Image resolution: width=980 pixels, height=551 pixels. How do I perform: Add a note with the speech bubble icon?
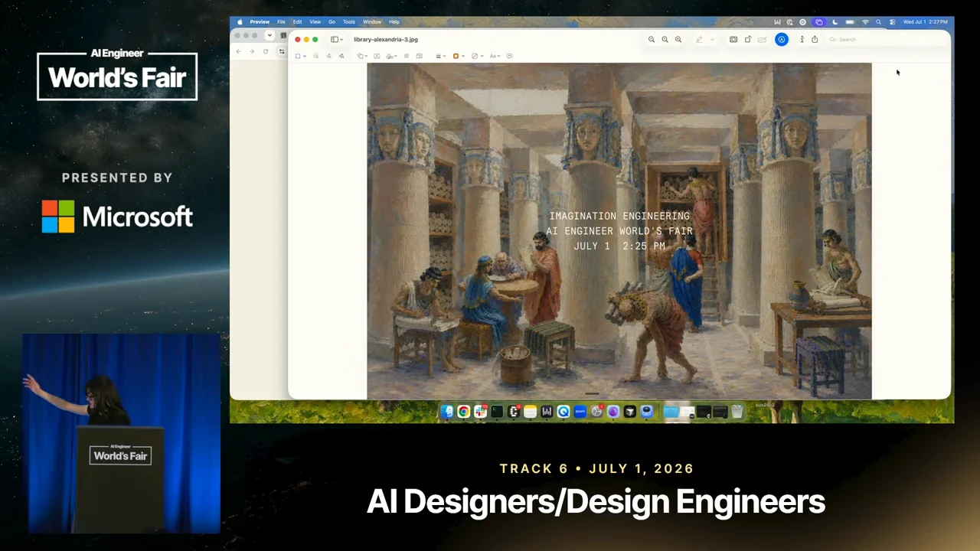509,56
